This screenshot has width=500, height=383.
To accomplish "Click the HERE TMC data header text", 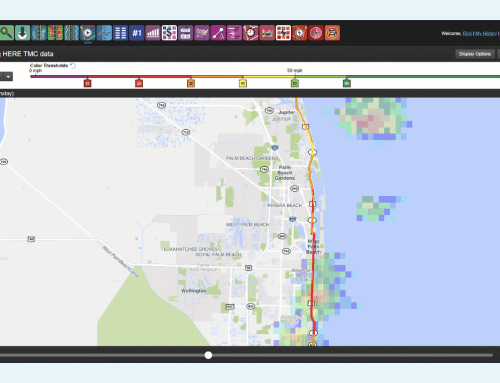I will [28, 54].
